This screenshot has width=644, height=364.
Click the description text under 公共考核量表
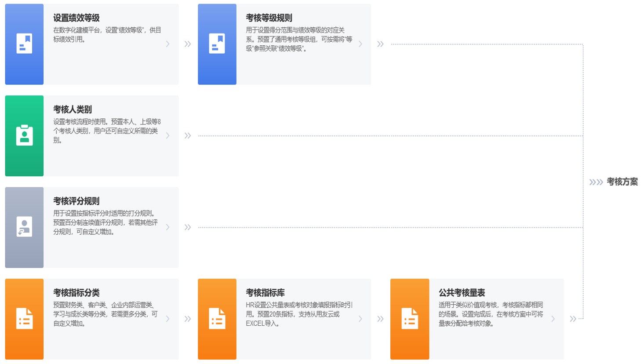(x=491, y=314)
